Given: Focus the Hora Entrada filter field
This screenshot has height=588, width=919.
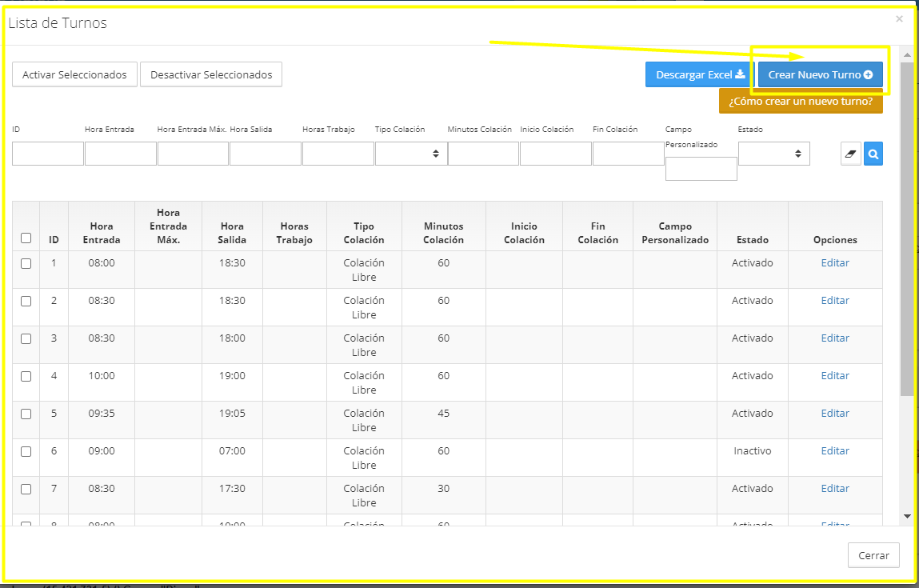Looking at the screenshot, I should (x=120, y=154).
